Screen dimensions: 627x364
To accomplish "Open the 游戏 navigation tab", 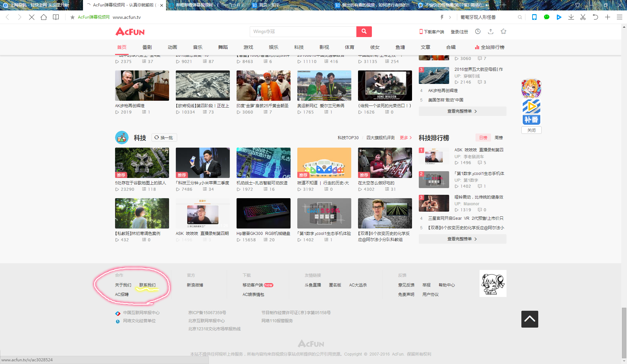I will (x=248, y=47).
